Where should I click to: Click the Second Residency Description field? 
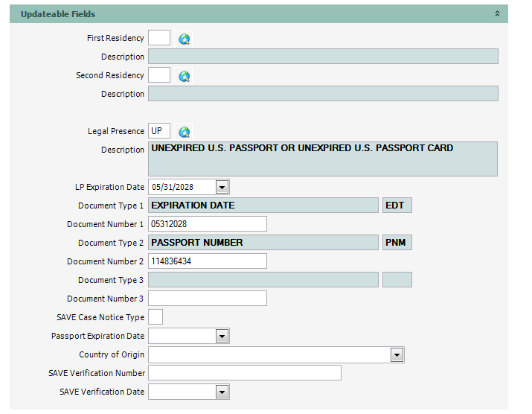point(324,94)
